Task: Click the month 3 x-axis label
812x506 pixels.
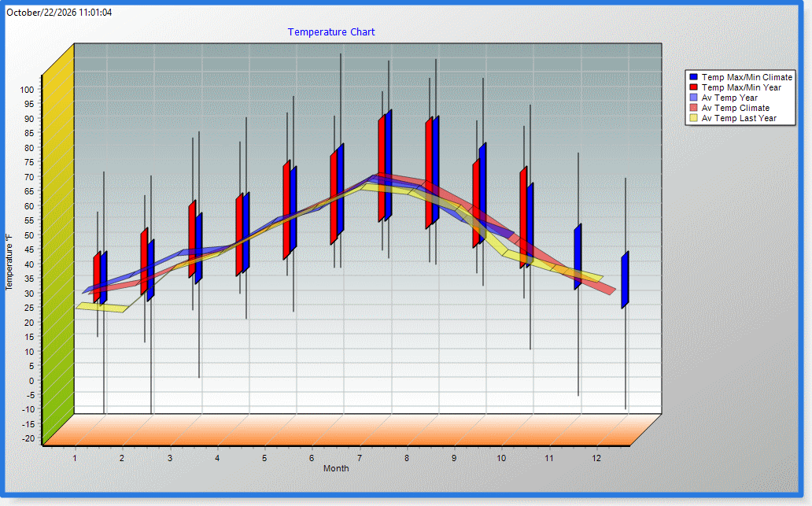Action: coord(169,458)
